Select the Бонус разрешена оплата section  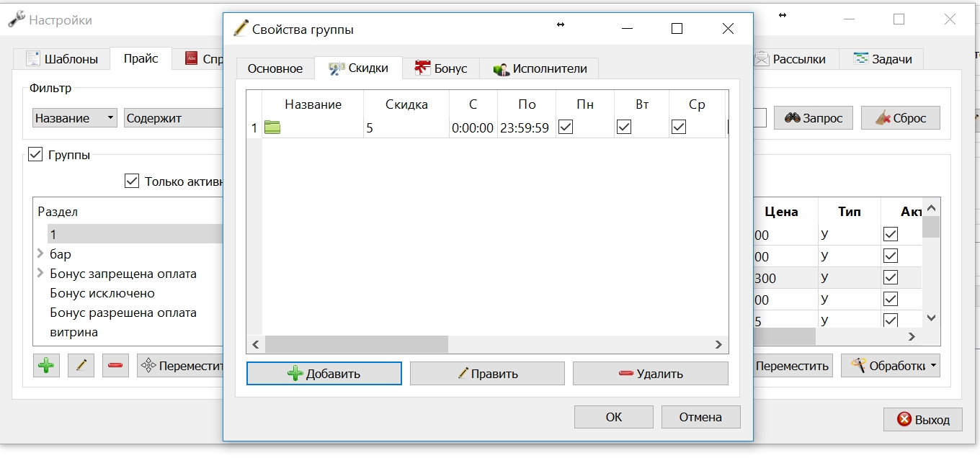coord(123,313)
